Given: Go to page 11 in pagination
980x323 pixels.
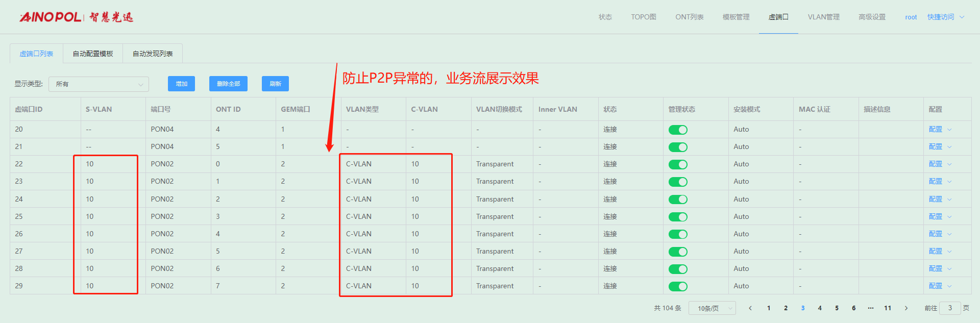Looking at the screenshot, I should tap(888, 308).
